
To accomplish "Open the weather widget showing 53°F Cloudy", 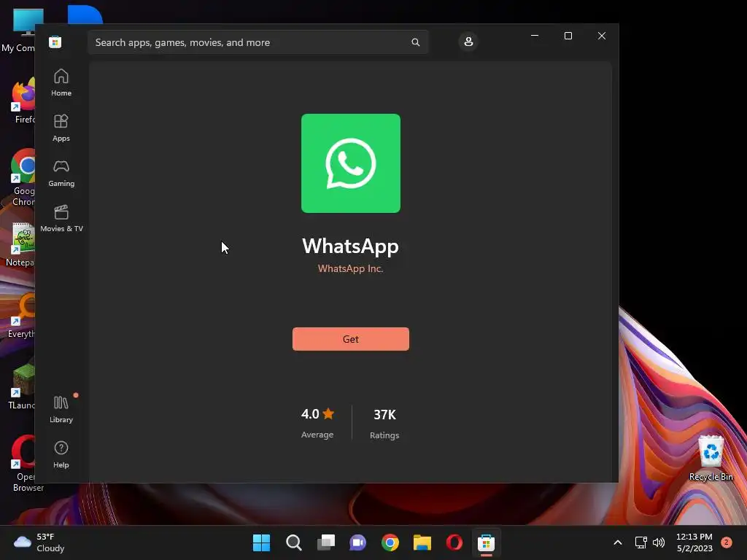I will pyautogui.click(x=39, y=542).
